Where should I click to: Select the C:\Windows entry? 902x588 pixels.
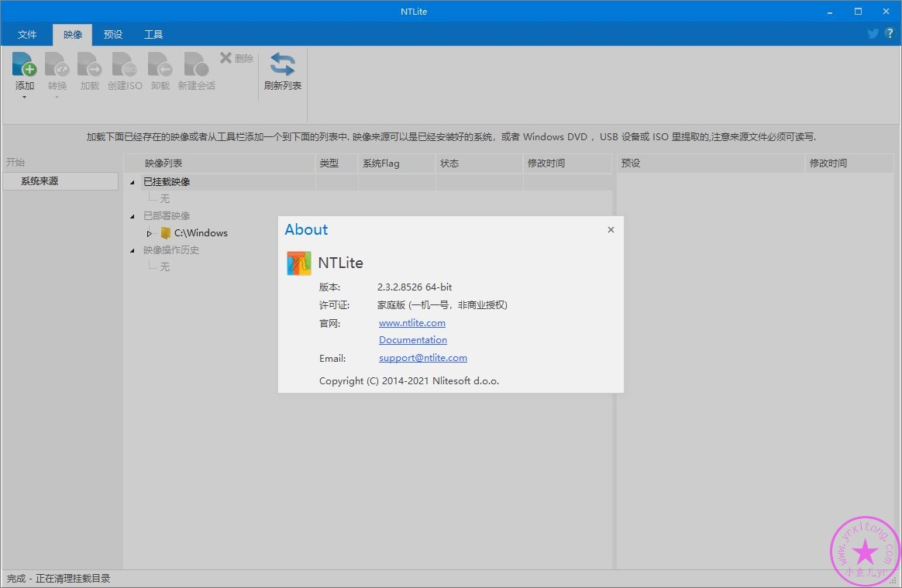pos(201,233)
